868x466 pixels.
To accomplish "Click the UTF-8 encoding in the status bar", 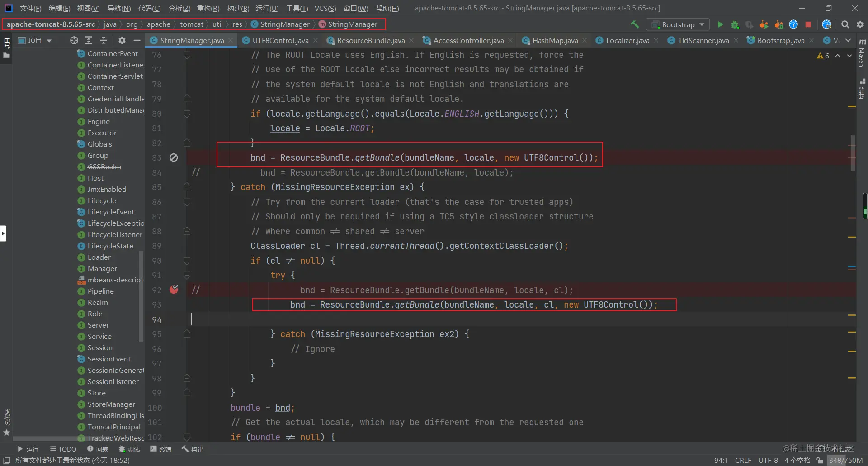I will pos(768,460).
